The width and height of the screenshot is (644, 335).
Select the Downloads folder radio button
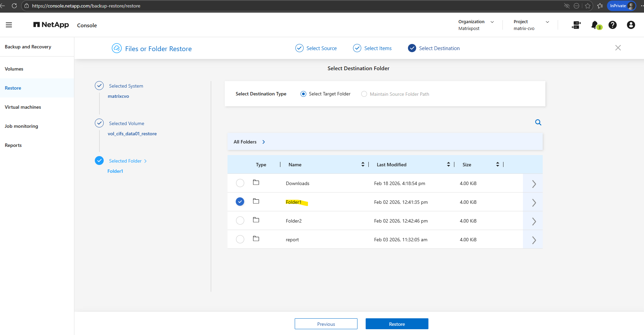[240, 183]
